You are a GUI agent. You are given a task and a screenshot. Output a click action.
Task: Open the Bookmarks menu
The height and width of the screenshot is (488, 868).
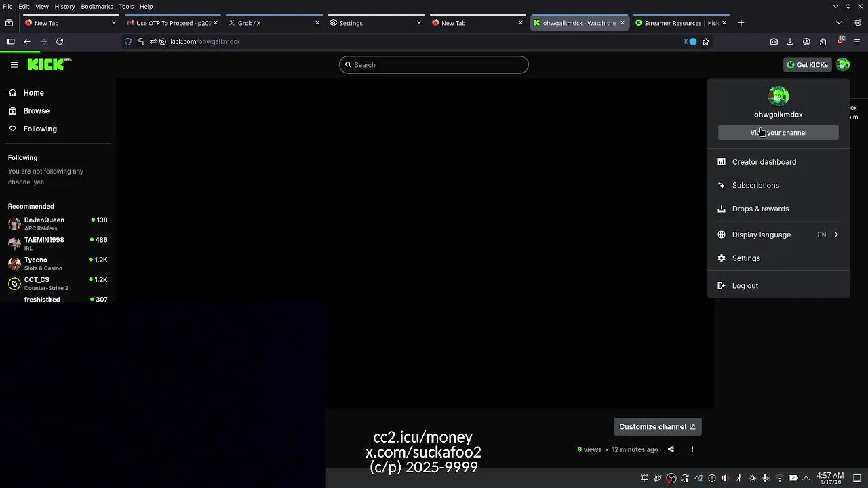click(x=97, y=6)
